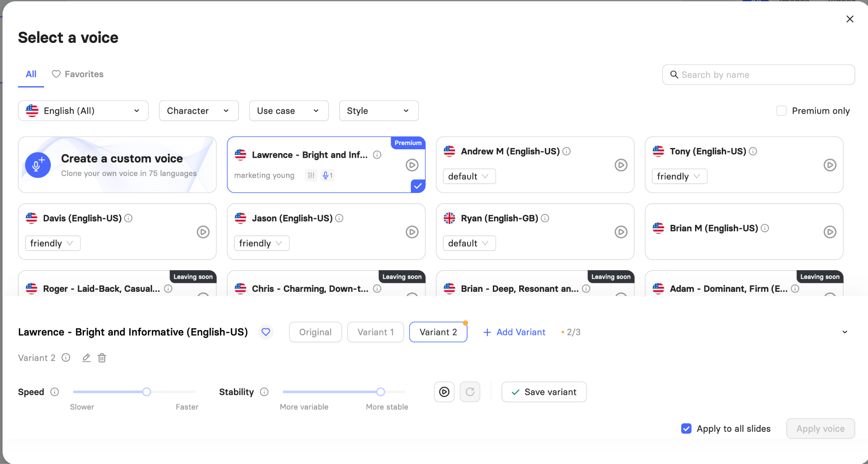868x464 pixels.
Task: Open info icon next to Chris voice
Action: 377,288
